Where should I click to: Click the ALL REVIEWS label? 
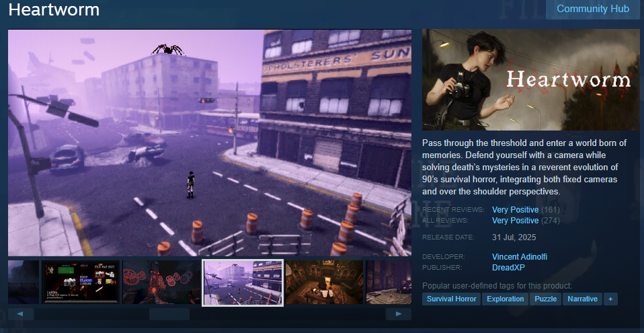(x=445, y=221)
